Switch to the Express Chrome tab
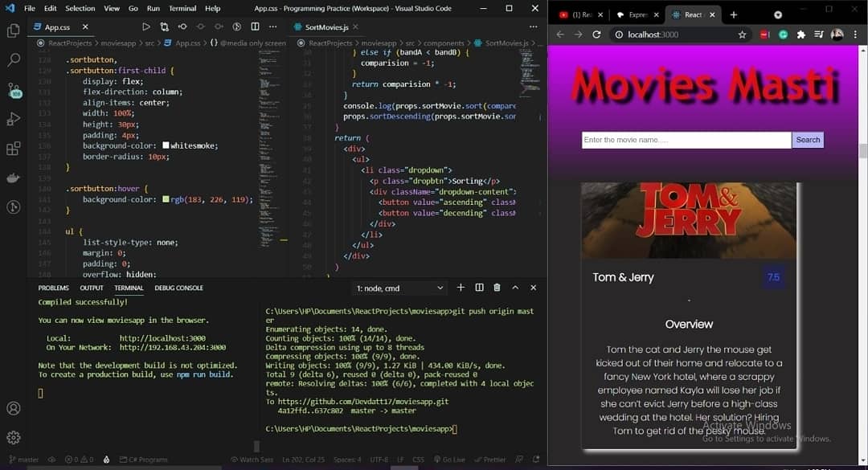 pos(637,15)
